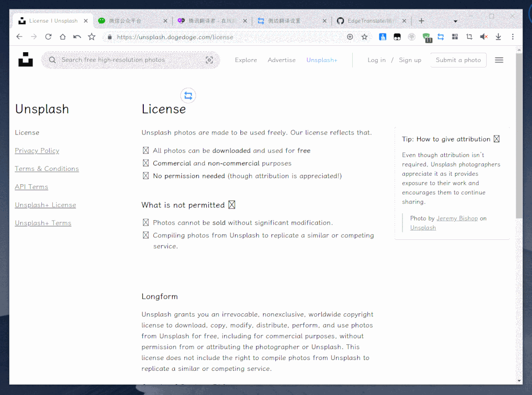532x395 pixels.
Task: Click the star icon left of the address bar
Action: pyautogui.click(x=92, y=36)
